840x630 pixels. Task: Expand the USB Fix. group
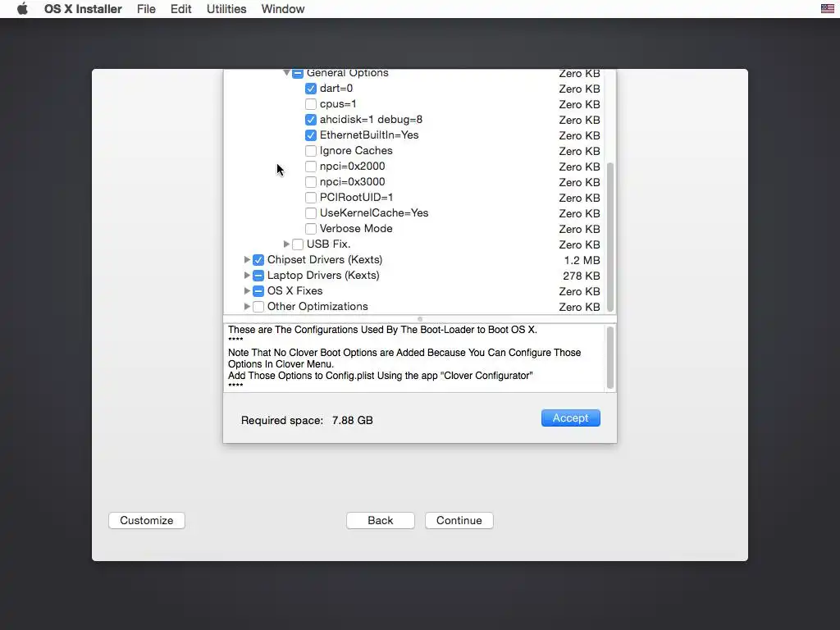tap(286, 244)
